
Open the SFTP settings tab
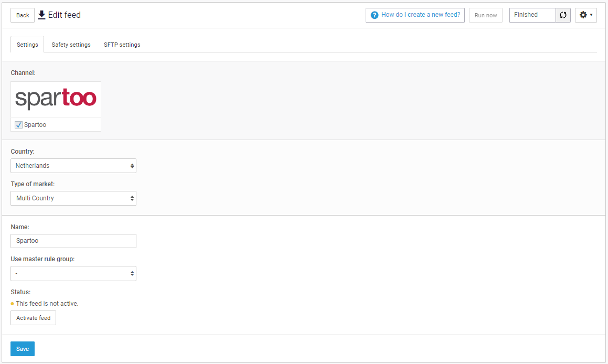click(x=122, y=45)
